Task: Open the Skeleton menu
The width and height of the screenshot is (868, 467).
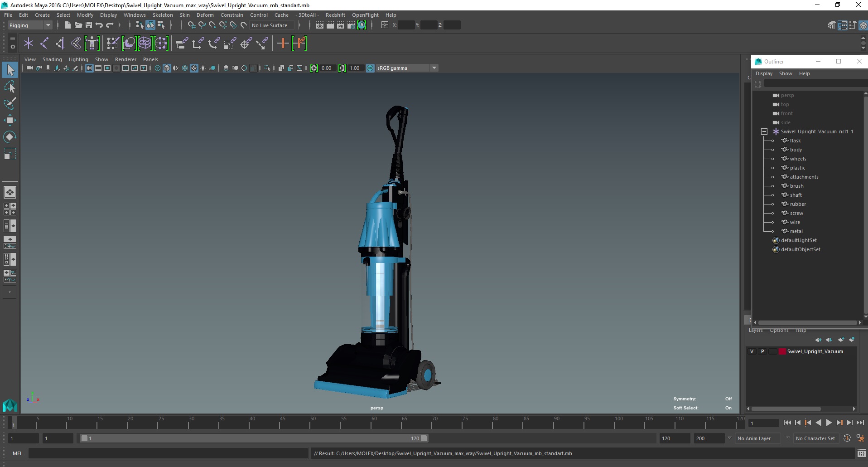Action: click(x=163, y=15)
